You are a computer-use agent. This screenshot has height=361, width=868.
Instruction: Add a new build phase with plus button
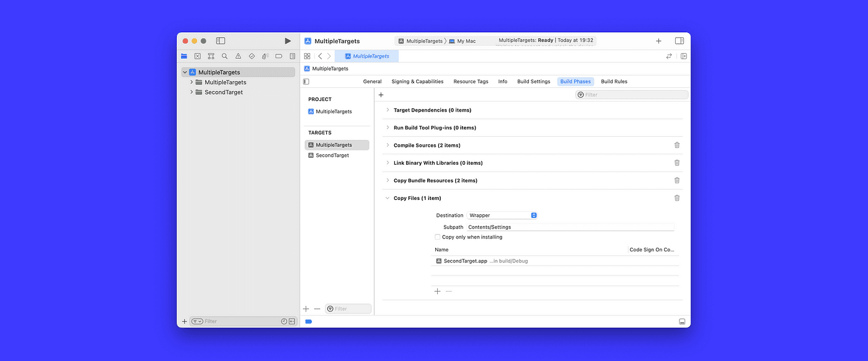[380, 94]
